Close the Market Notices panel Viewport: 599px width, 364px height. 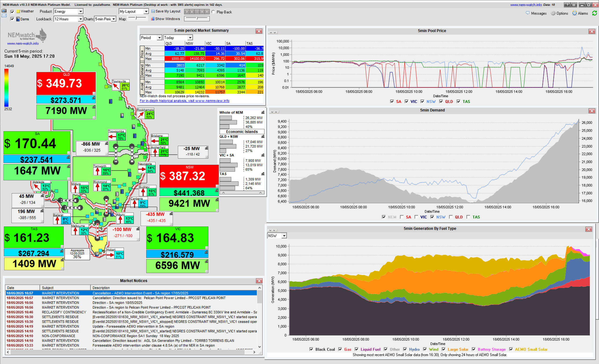pos(259,281)
